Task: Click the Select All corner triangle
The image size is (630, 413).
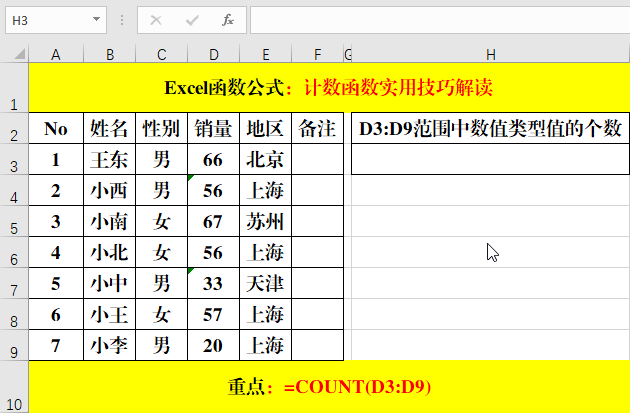Action: tap(20, 54)
